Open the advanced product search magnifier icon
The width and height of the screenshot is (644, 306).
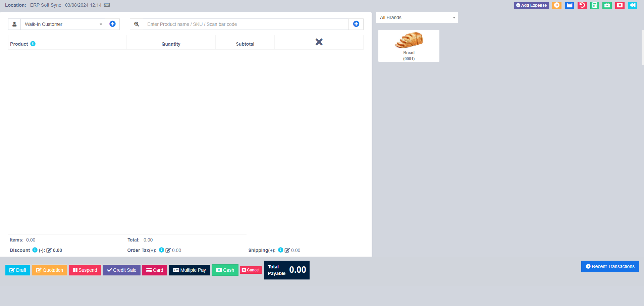point(137,24)
